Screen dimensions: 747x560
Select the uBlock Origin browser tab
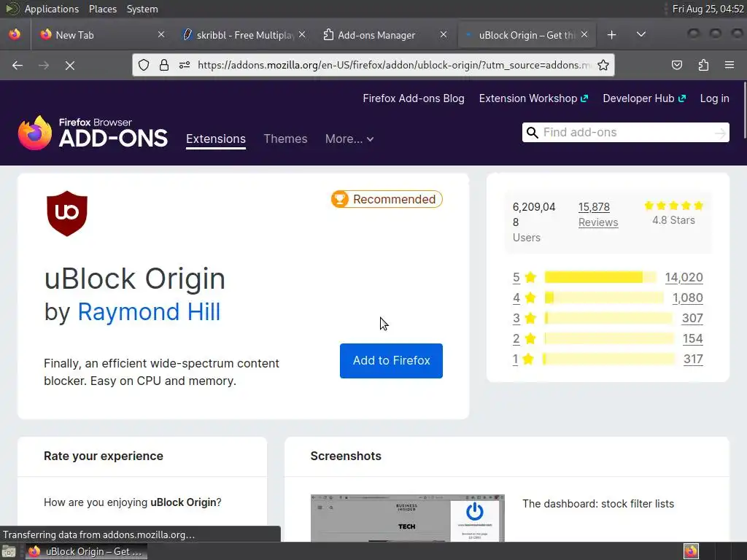click(526, 35)
